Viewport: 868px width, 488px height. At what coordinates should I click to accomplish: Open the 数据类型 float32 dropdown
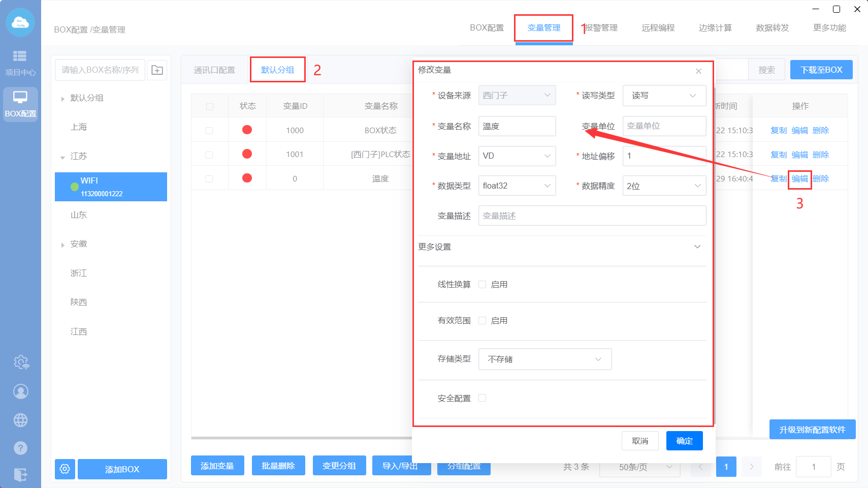coord(517,186)
